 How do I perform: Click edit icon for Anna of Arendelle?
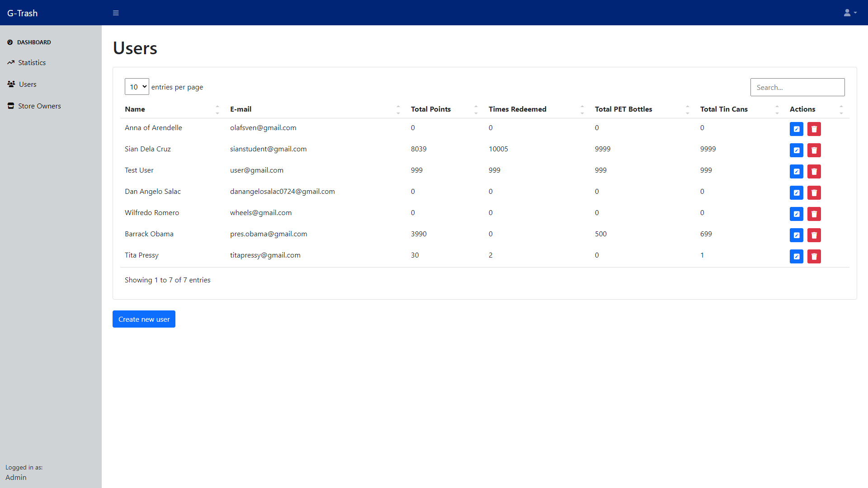(796, 129)
